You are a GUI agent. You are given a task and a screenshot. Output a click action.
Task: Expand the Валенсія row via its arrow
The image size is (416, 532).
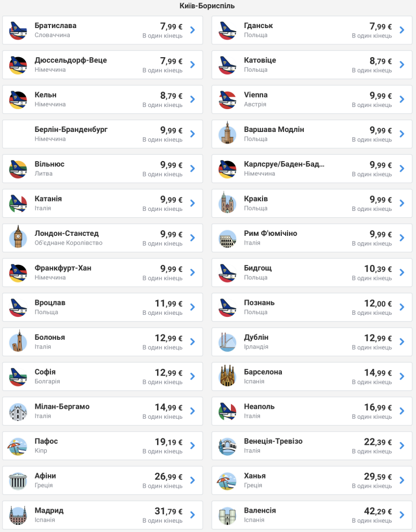(x=402, y=515)
